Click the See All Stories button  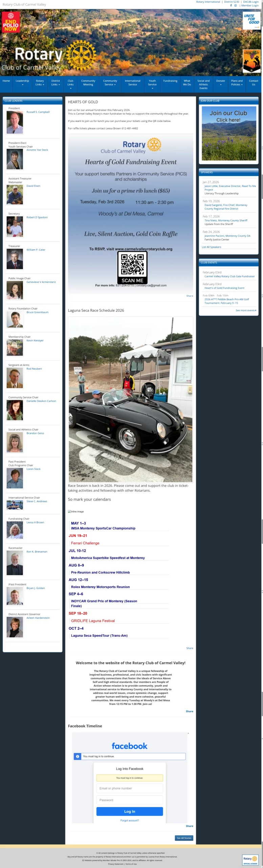pyautogui.click(x=184, y=838)
